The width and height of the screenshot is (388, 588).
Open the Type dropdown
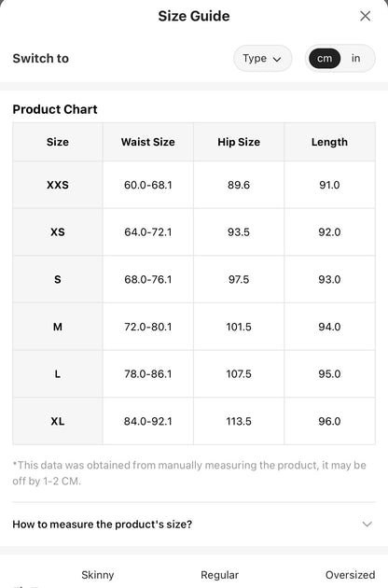pyautogui.click(x=262, y=59)
